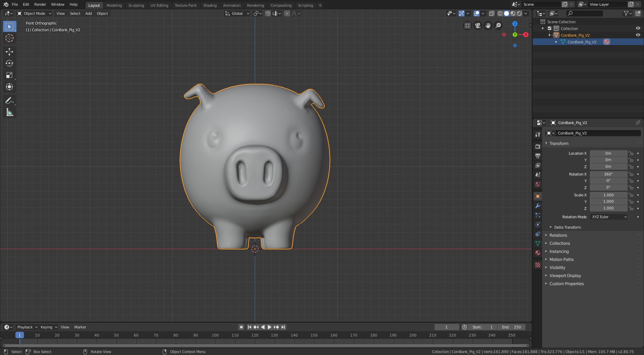This screenshot has height=355, width=644.
Task: Uncheck the Collection checkbox in outliner
Action: coord(550,29)
